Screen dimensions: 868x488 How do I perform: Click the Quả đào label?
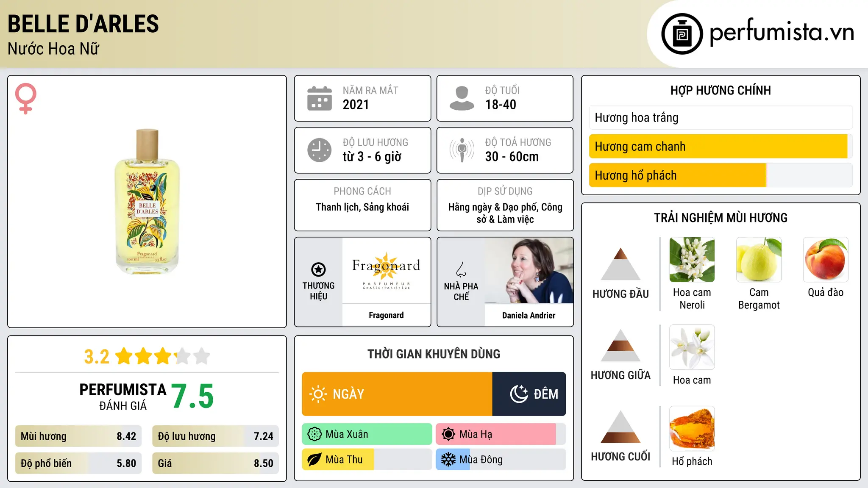pyautogui.click(x=826, y=292)
